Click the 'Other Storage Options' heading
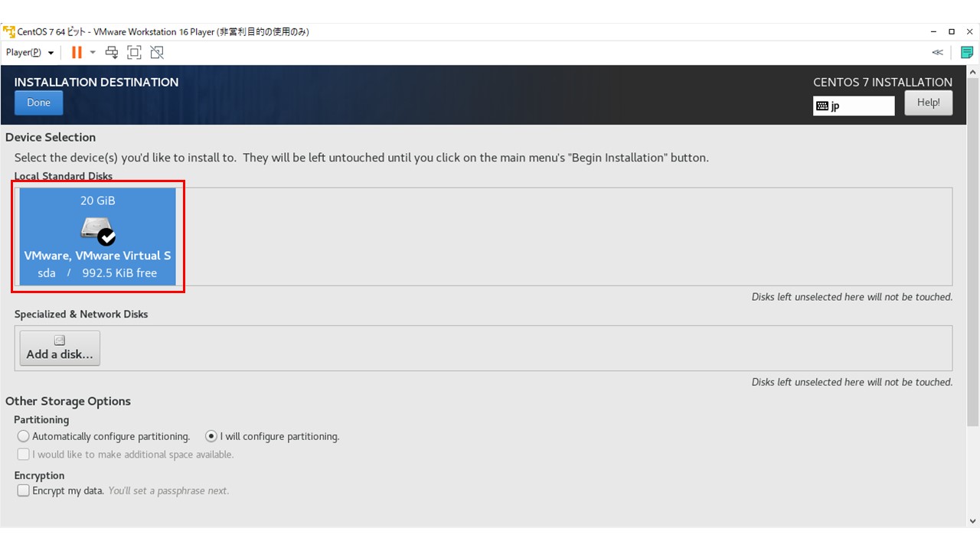Image resolution: width=980 pixels, height=551 pixels. [x=68, y=401]
